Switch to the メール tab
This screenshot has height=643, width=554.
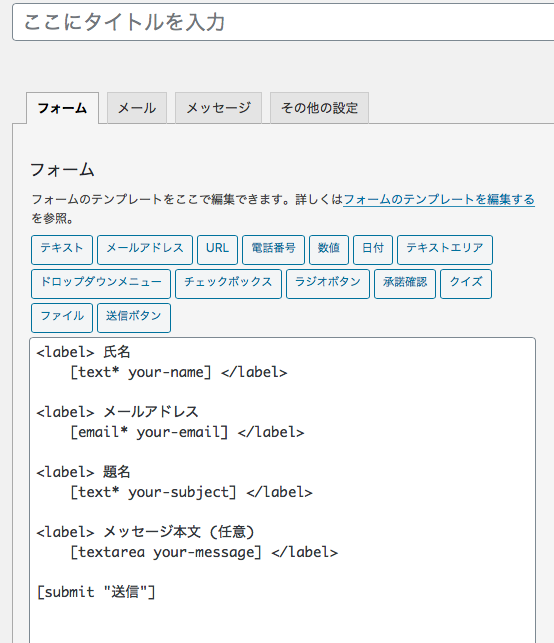coord(137,108)
